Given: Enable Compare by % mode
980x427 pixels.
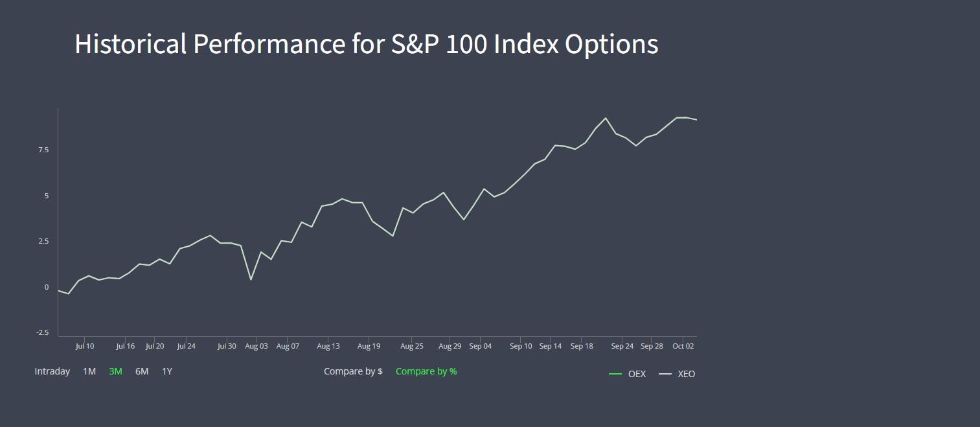Looking at the screenshot, I should pyautogui.click(x=426, y=371).
